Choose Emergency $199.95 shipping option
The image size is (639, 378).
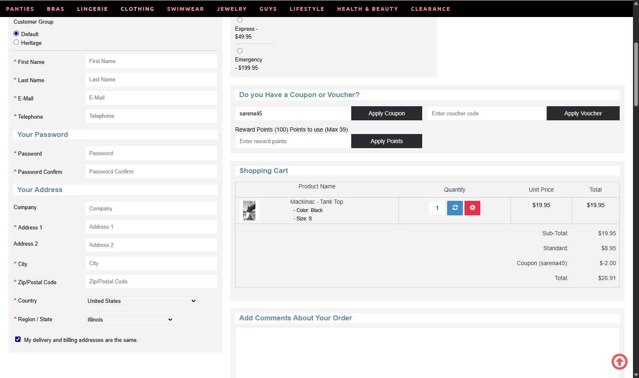coord(240,51)
